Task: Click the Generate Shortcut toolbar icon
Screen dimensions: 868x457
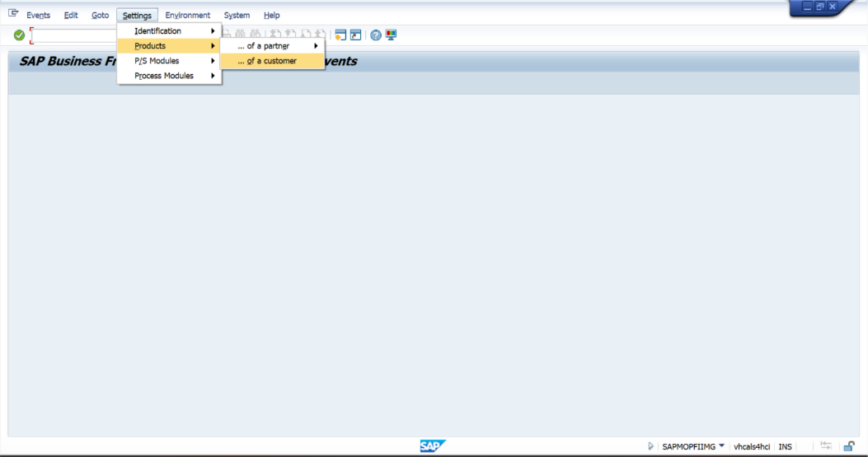Action: 355,35
